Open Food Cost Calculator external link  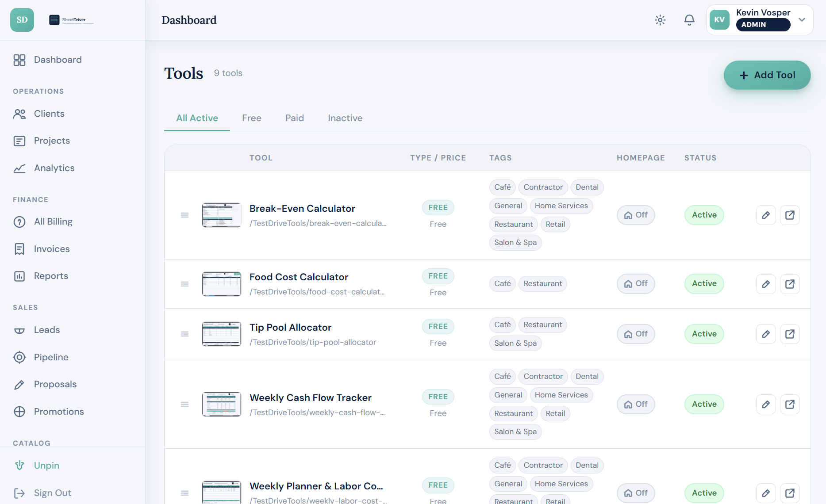click(x=790, y=284)
